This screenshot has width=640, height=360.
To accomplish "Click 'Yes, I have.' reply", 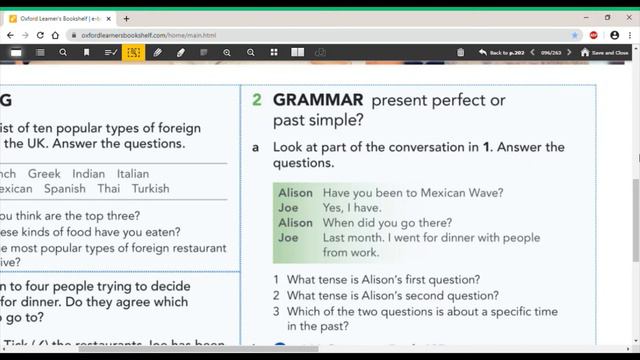I will [x=352, y=208].
